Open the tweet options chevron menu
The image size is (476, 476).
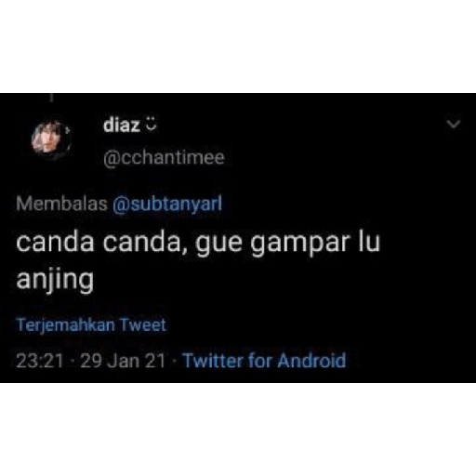click(x=454, y=125)
